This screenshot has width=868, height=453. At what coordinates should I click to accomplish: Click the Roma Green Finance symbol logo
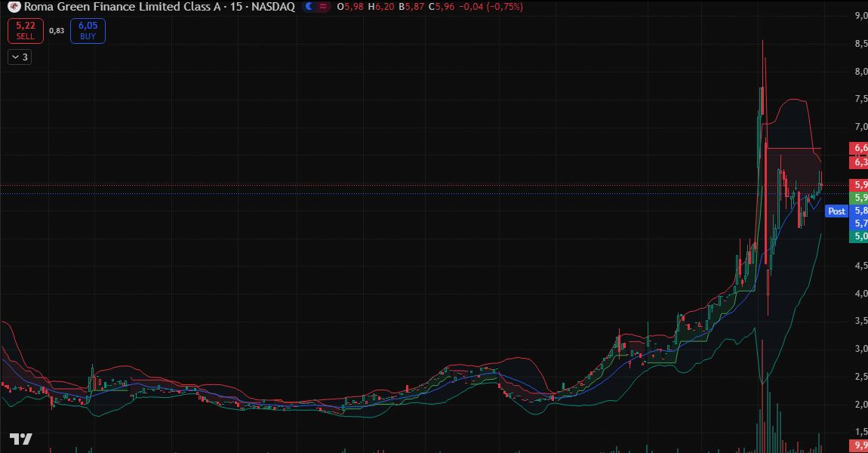click(14, 7)
